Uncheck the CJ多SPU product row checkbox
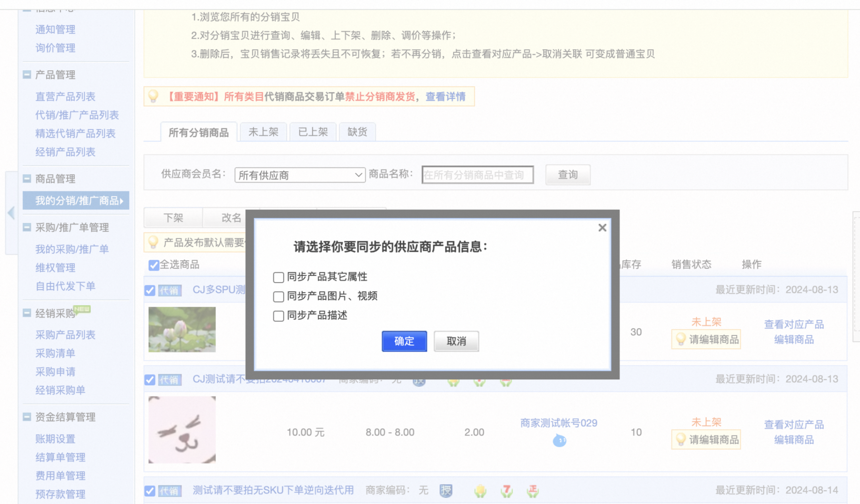This screenshot has height=504, width=860. click(150, 290)
